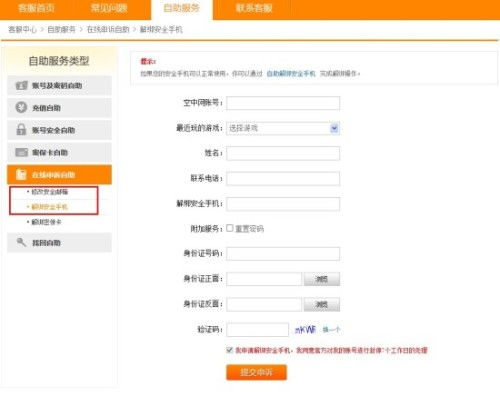Screen dimensions: 500x396
Task: Go to 在线申诉自助 in breadcrumb
Action: [x=108, y=29]
